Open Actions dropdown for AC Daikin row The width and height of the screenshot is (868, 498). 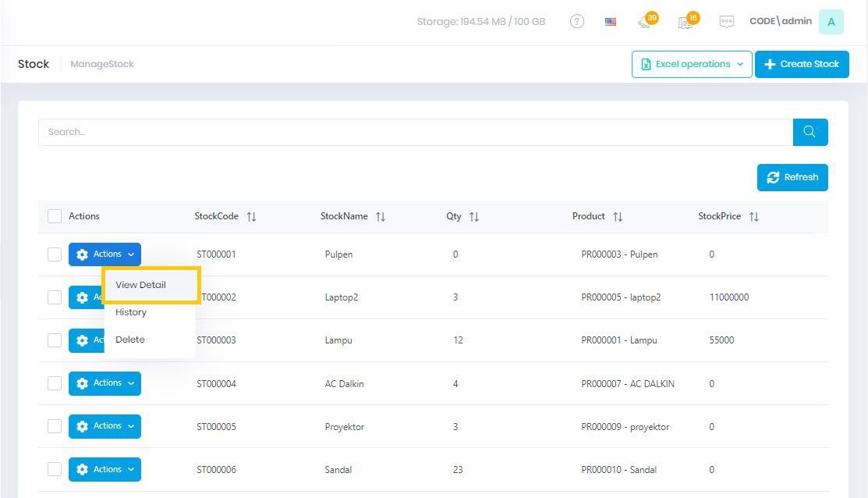pos(105,383)
